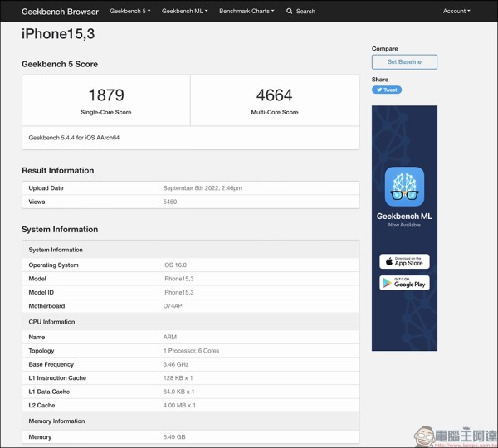Click the 1879 Single-Core Score value
This screenshot has width=498, height=448.
105,95
